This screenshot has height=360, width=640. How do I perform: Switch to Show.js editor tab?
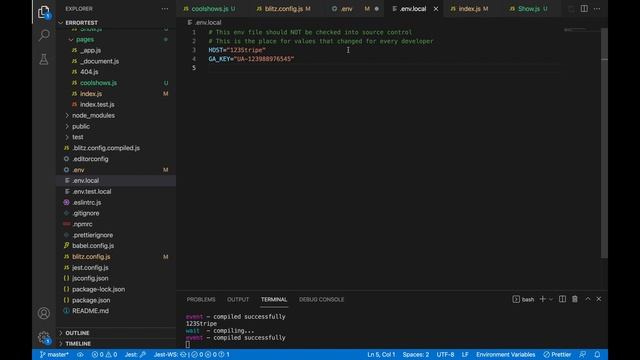[x=529, y=9]
